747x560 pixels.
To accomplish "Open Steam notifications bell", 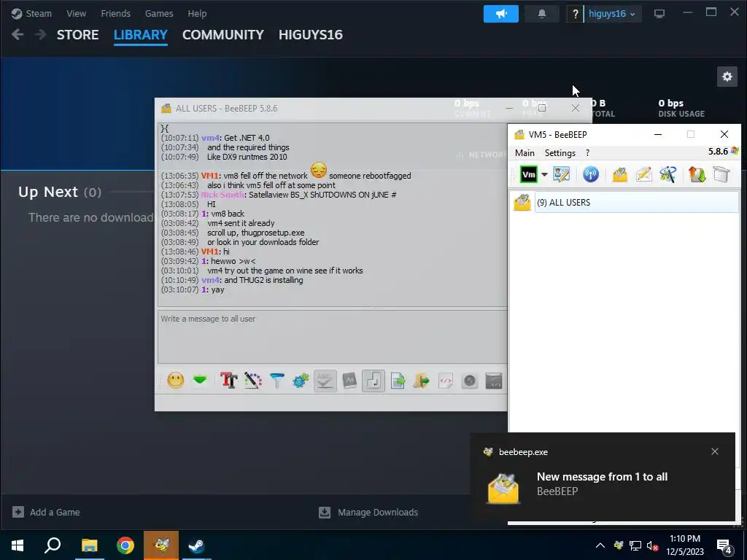I will tap(542, 14).
